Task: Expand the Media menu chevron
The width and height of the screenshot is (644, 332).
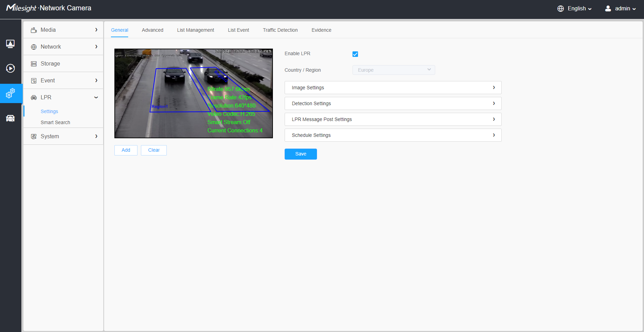Action: point(96,30)
